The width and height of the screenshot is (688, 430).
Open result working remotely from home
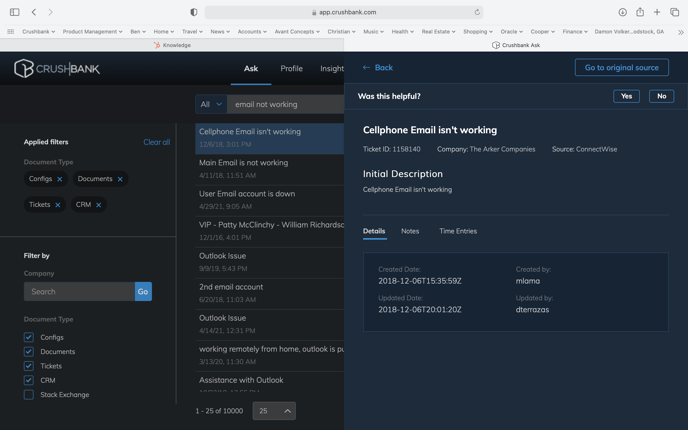point(269,355)
